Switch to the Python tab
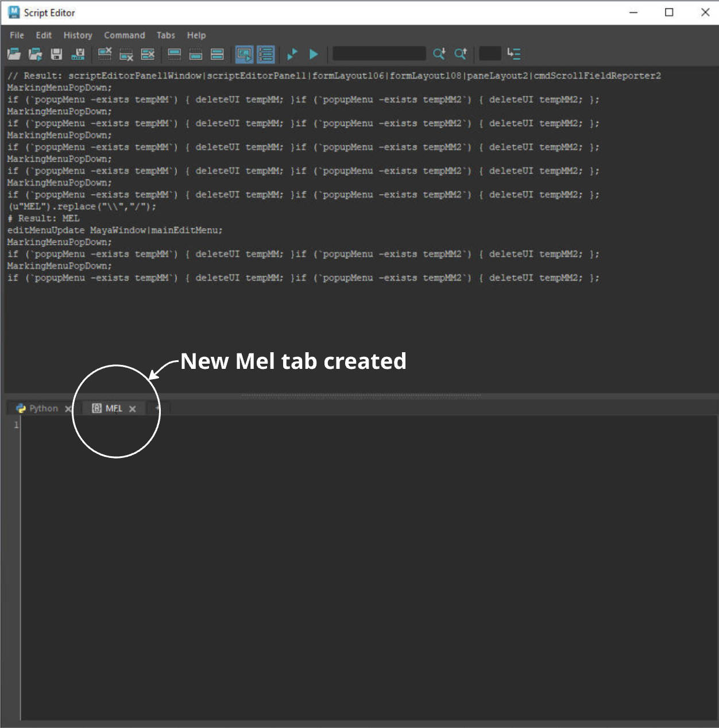 point(38,409)
